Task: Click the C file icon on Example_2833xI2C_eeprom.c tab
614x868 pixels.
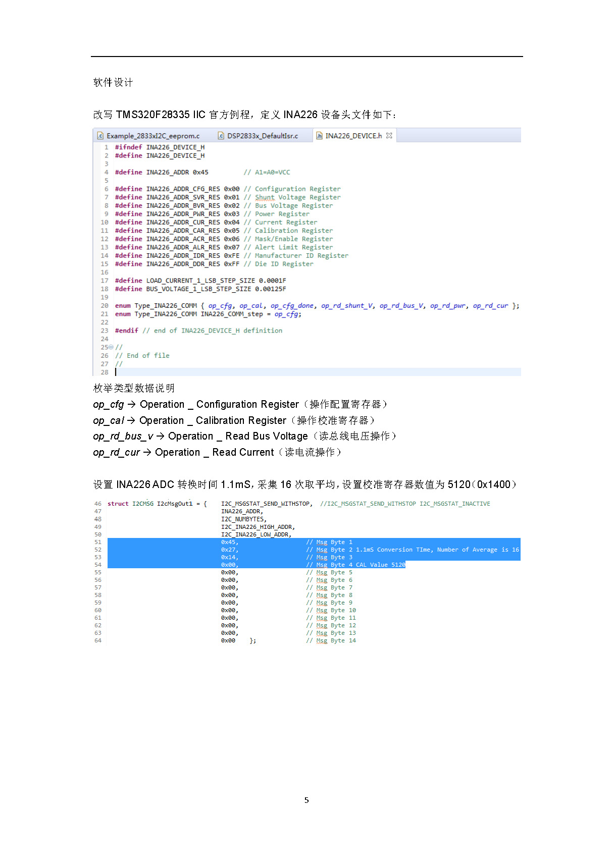Action: pyautogui.click(x=100, y=136)
